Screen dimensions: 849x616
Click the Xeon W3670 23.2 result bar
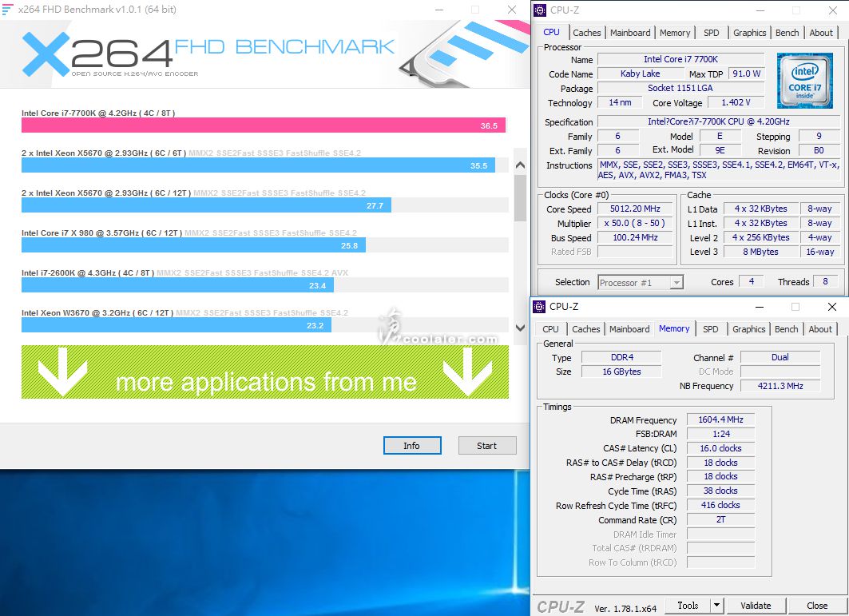[x=177, y=325]
